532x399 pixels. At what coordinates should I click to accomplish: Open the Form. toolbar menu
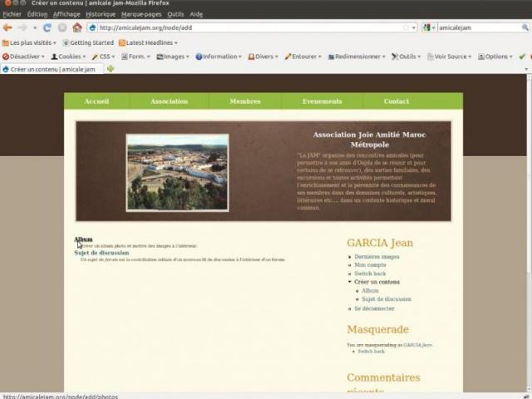tap(135, 57)
